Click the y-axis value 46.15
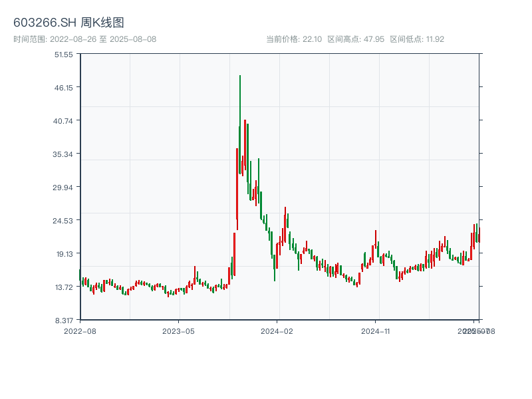Viewport: 532px width, 399px height. (x=63, y=88)
